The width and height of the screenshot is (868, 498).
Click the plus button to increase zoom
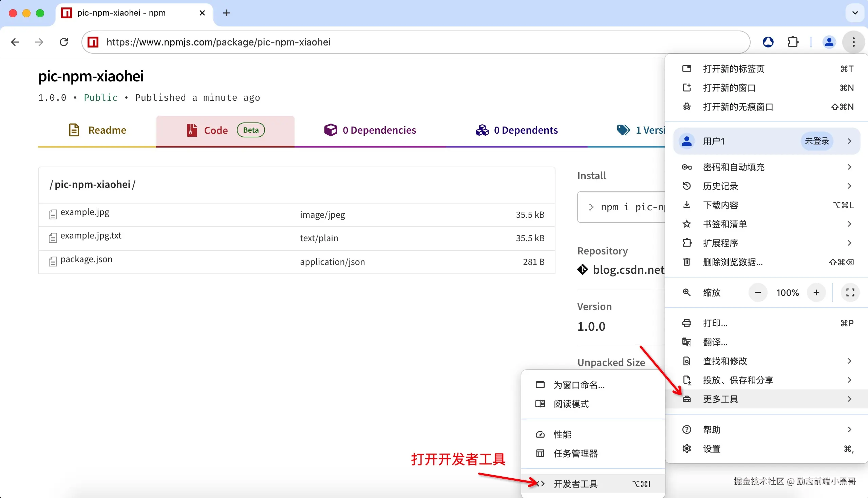coord(816,292)
